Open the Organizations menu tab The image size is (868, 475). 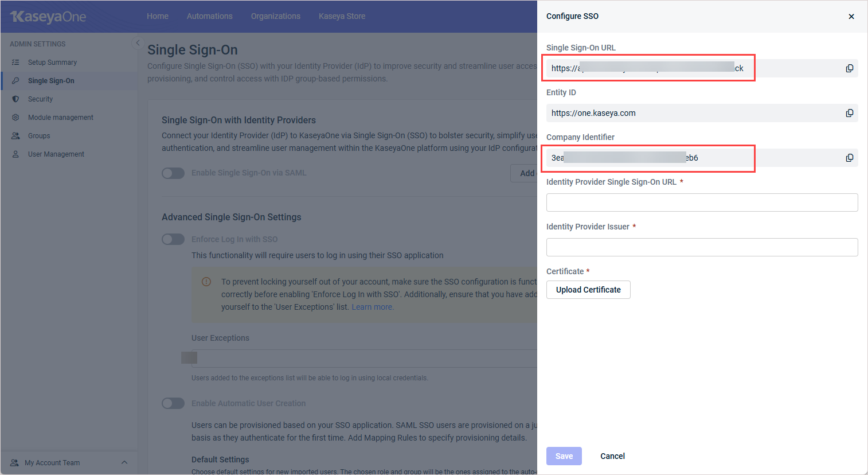(x=275, y=16)
